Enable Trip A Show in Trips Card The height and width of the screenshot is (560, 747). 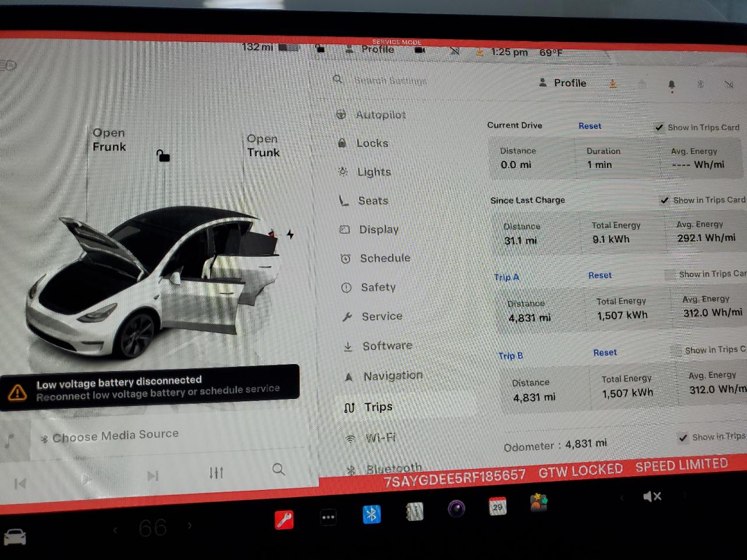pos(671,274)
